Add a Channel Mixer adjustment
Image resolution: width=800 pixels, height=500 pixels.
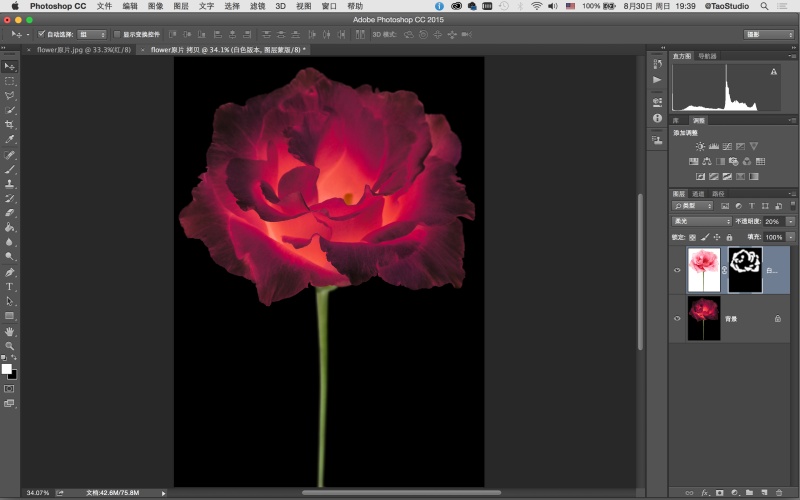[747, 161]
